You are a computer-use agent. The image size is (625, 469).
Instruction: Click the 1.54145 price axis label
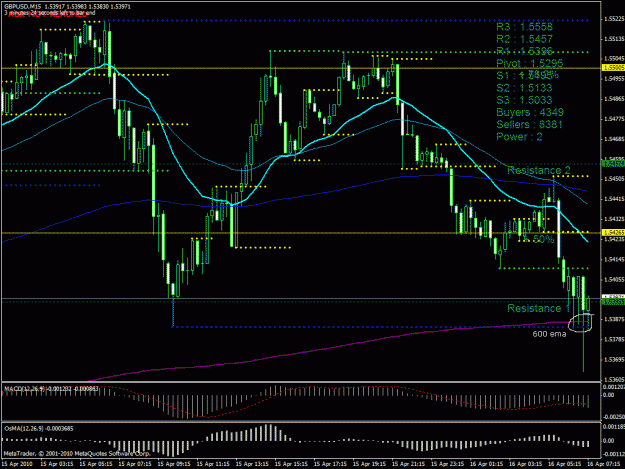tap(614, 259)
